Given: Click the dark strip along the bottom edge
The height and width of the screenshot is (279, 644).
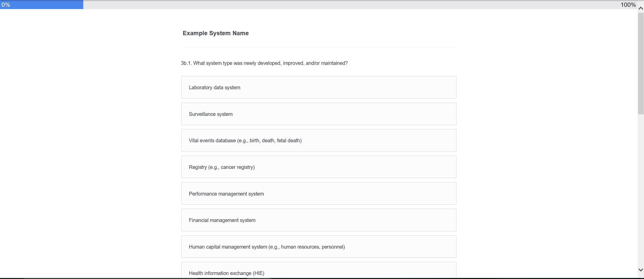Looking at the screenshot, I should tap(322, 278).
